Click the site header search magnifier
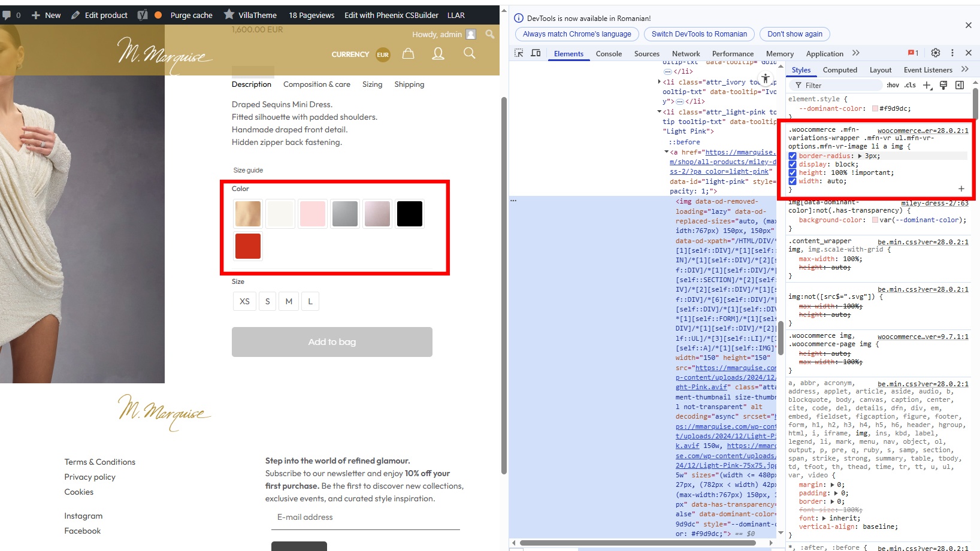Image resolution: width=980 pixels, height=551 pixels. tap(470, 53)
